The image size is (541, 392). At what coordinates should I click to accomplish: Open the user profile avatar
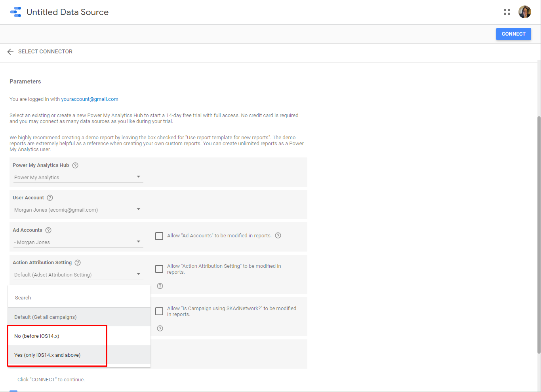coord(524,12)
